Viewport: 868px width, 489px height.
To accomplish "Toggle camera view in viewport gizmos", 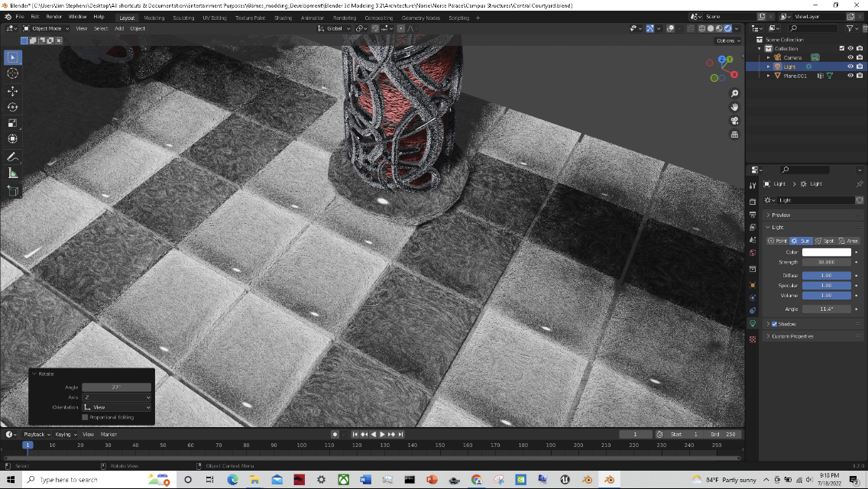I will click(x=734, y=121).
